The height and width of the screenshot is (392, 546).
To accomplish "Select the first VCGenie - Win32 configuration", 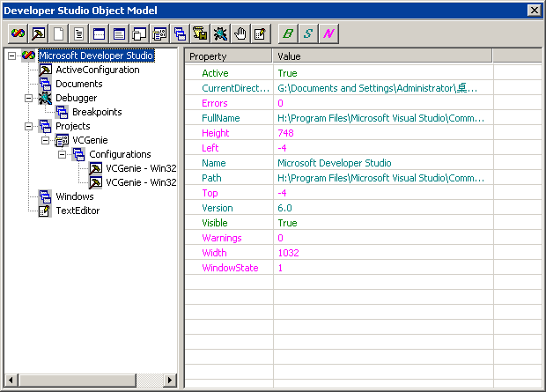I will [x=141, y=168].
